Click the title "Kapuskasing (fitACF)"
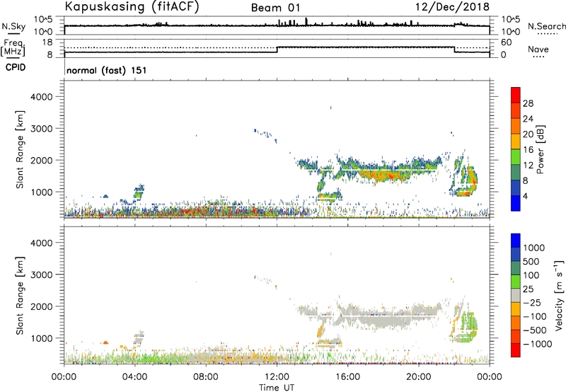566x392 pixels. click(132, 6)
